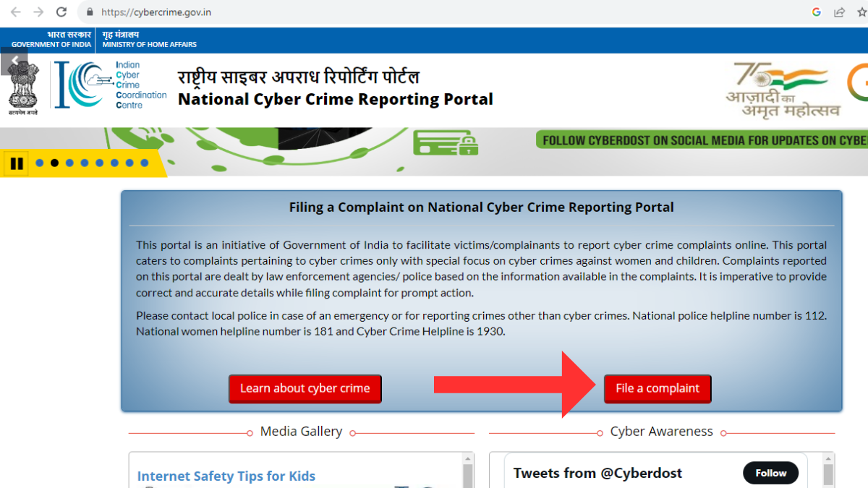Reload the cybercrime.gov.in page
The height and width of the screenshot is (488, 868).
click(61, 12)
